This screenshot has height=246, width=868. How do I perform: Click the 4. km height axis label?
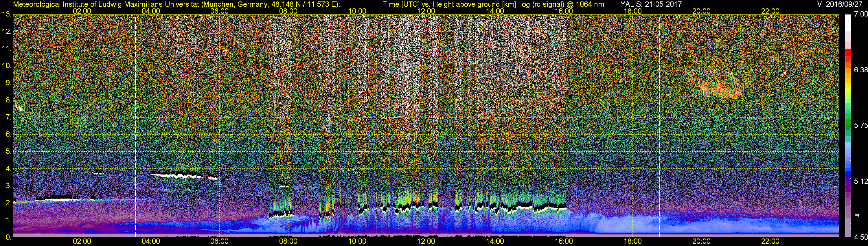pos(8,168)
